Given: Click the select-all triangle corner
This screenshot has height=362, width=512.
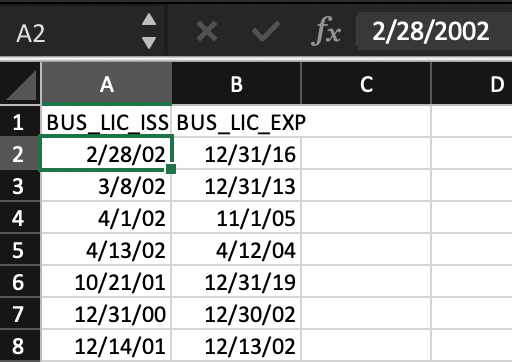Looking at the screenshot, I should [x=21, y=85].
